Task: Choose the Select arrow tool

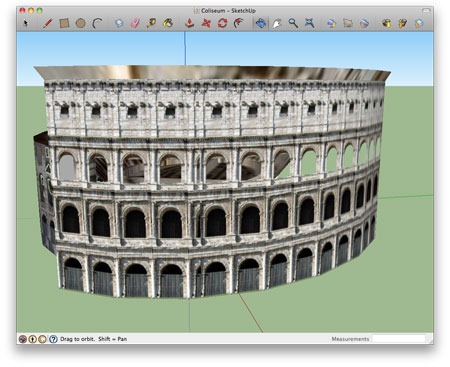Action: click(x=26, y=23)
